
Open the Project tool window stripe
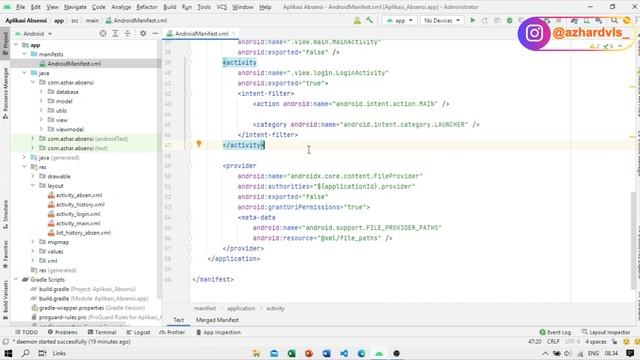(5, 43)
